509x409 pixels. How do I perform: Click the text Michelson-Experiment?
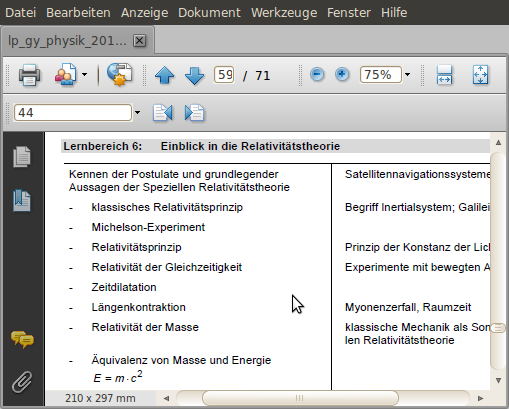pos(148,227)
